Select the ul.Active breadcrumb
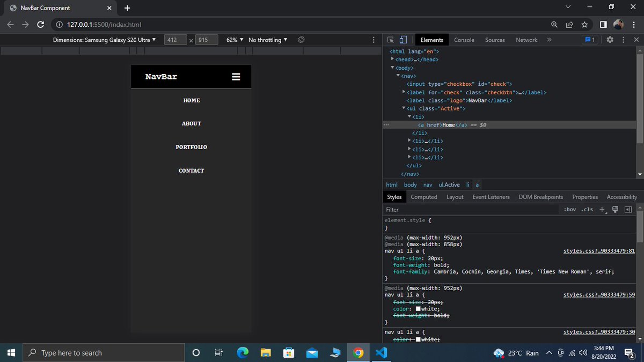The width and height of the screenshot is (644, 362). click(x=449, y=184)
